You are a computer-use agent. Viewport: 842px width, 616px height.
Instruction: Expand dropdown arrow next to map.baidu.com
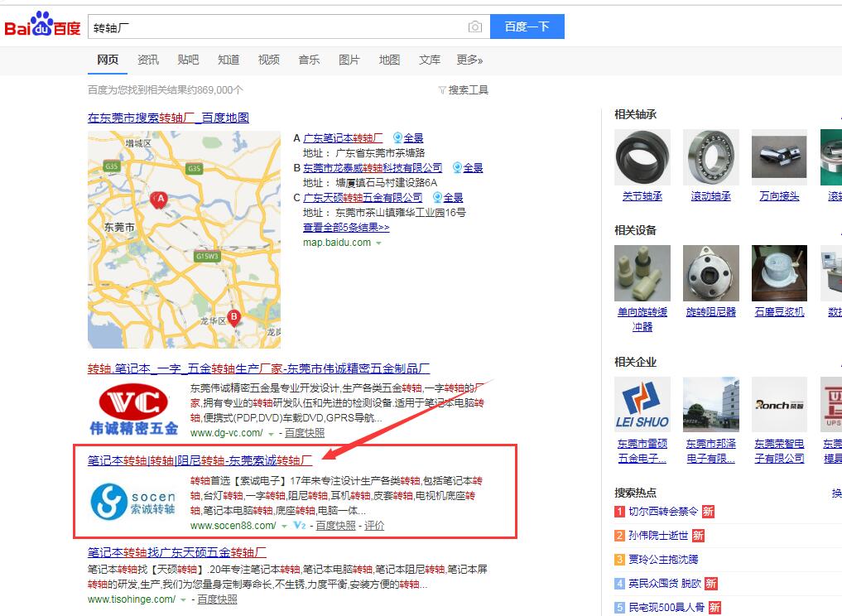pyautogui.click(x=378, y=243)
